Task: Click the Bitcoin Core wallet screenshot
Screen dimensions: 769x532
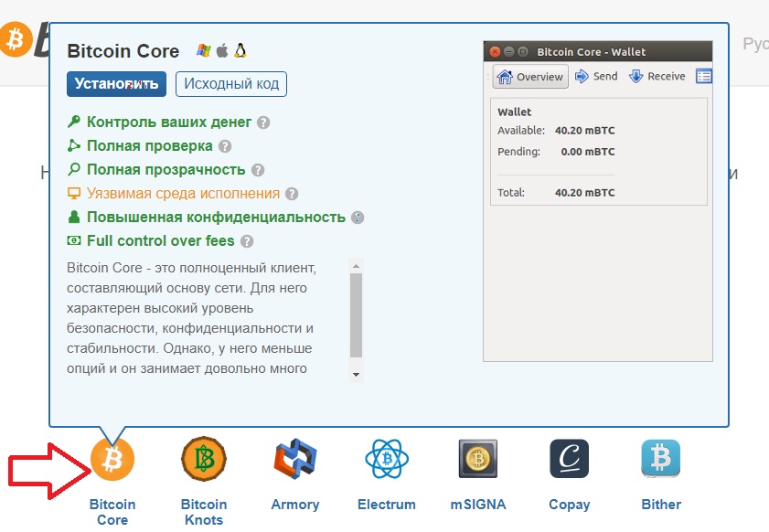Action: 598,201
